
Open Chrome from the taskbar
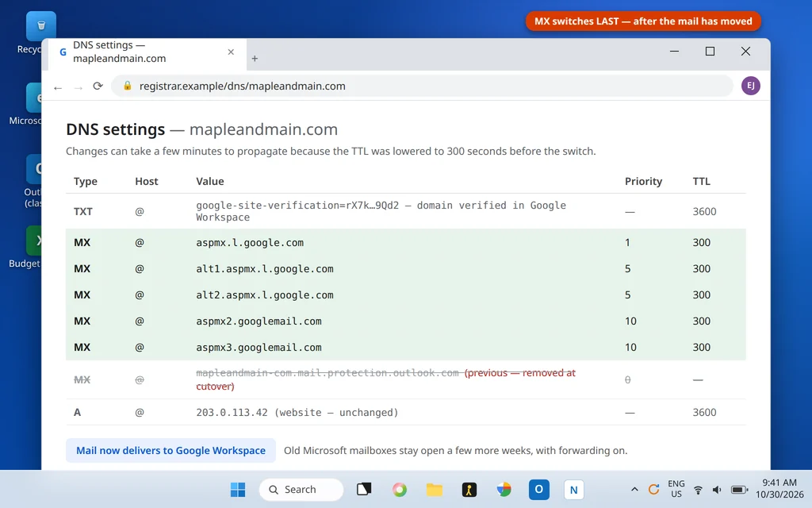[x=504, y=489]
